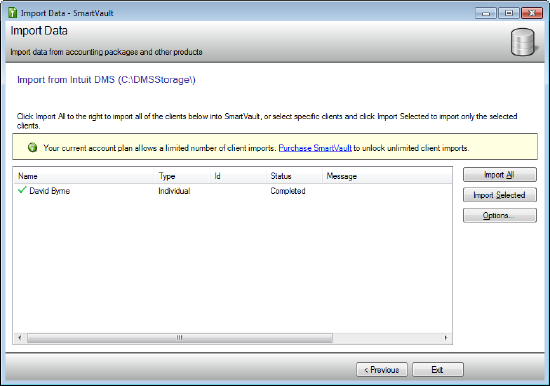Click the Exit button
Viewport: 550px width, 386px height.
[438, 370]
